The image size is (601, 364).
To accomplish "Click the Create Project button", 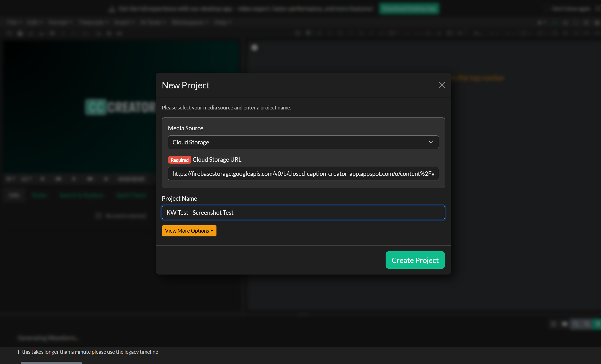I will (x=415, y=260).
